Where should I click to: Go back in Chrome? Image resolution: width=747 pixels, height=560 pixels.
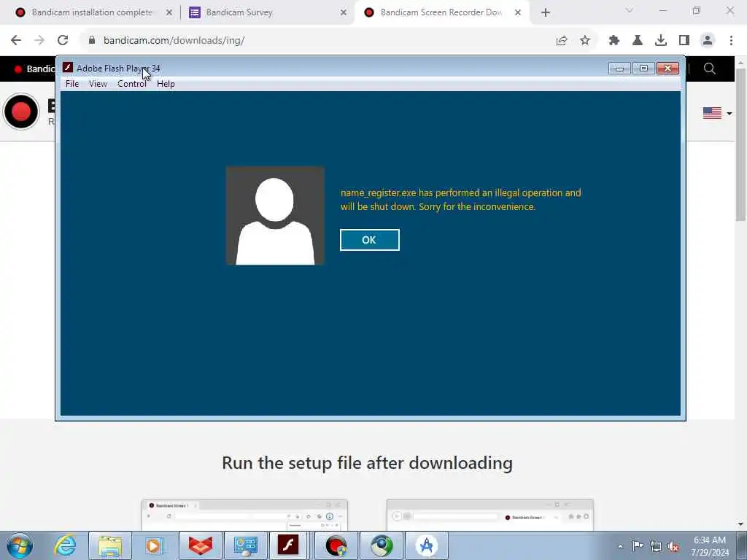16,41
